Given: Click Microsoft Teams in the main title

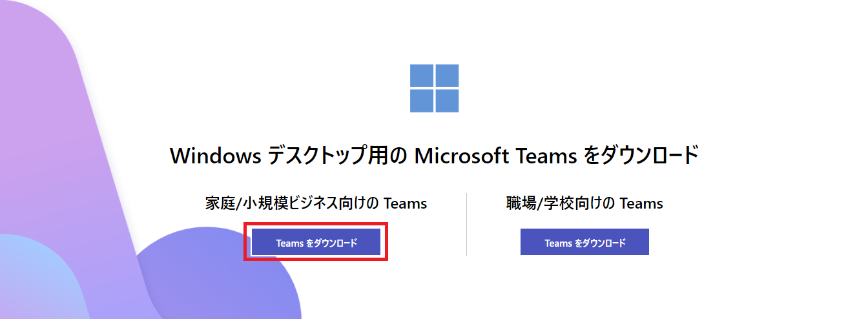Looking at the screenshot, I should [x=495, y=156].
